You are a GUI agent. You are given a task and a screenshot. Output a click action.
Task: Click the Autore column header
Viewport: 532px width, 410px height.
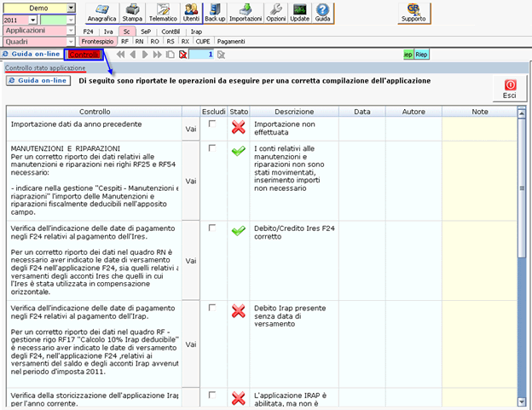[x=413, y=112]
